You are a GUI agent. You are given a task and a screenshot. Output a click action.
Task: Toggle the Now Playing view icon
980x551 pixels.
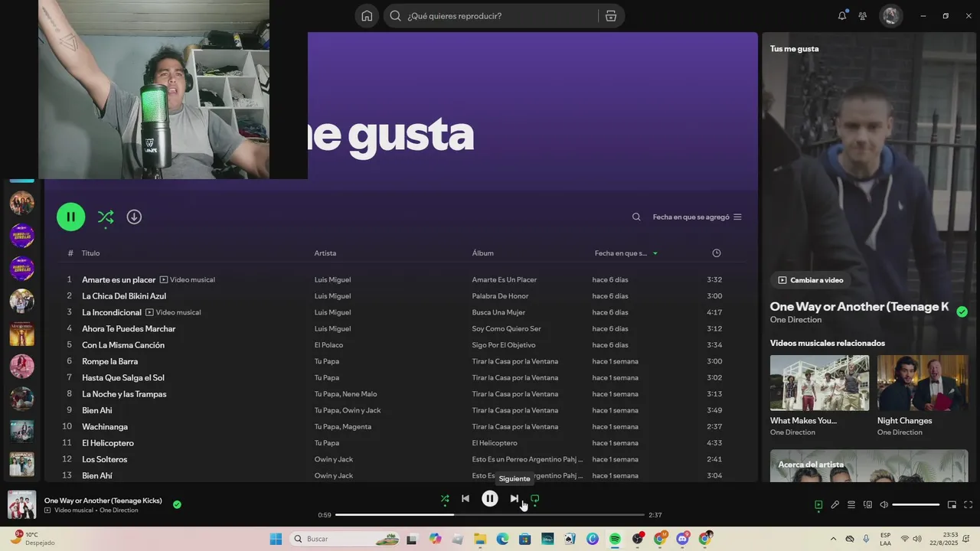click(x=818, y=505)
